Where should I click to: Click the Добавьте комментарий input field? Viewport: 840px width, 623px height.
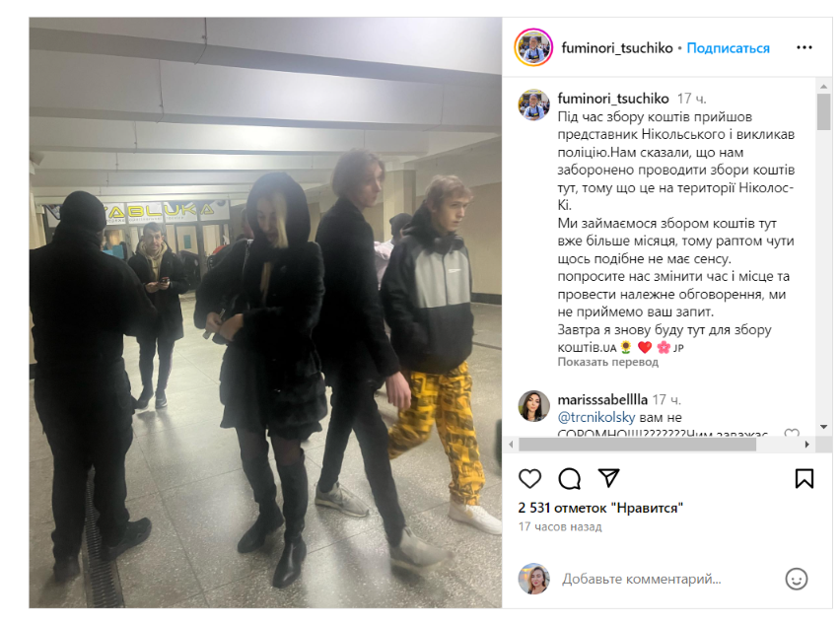tap(641, 579)
